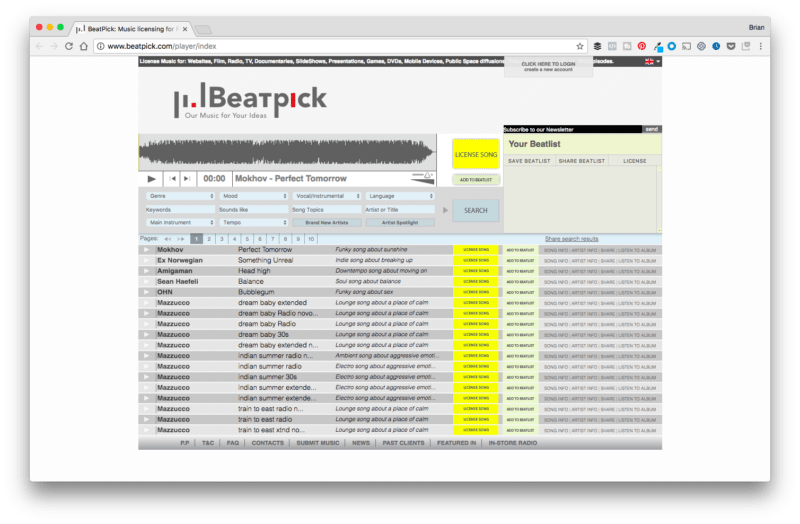Screen dimensions: 800x524
Task: Skip to next track in player
Action: (x=187, y=179)
